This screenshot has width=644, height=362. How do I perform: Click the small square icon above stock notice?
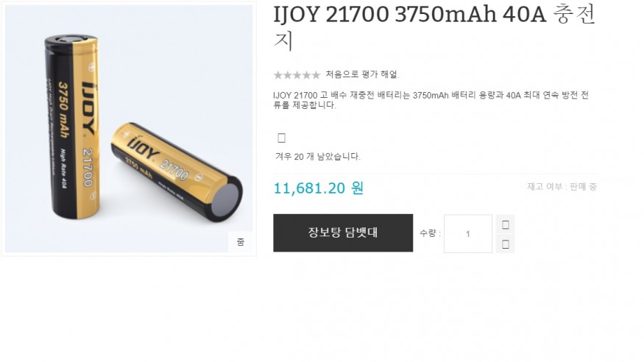(x=281, y=138)
